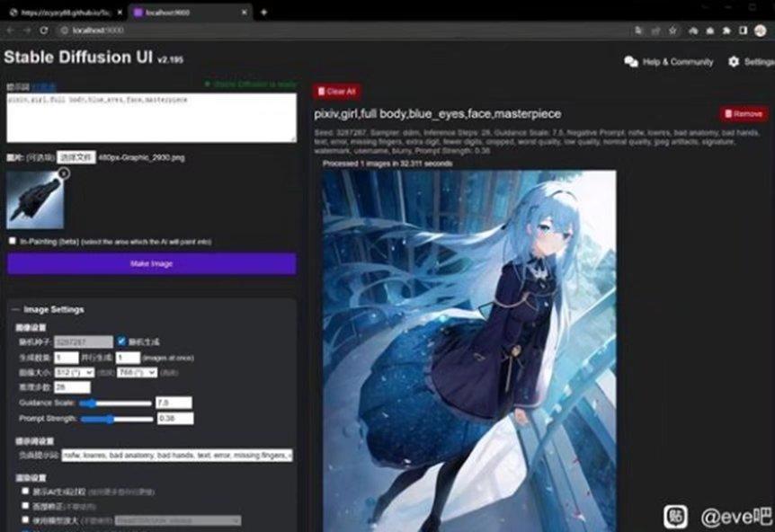Click in the prompt text area

(151, 118)
